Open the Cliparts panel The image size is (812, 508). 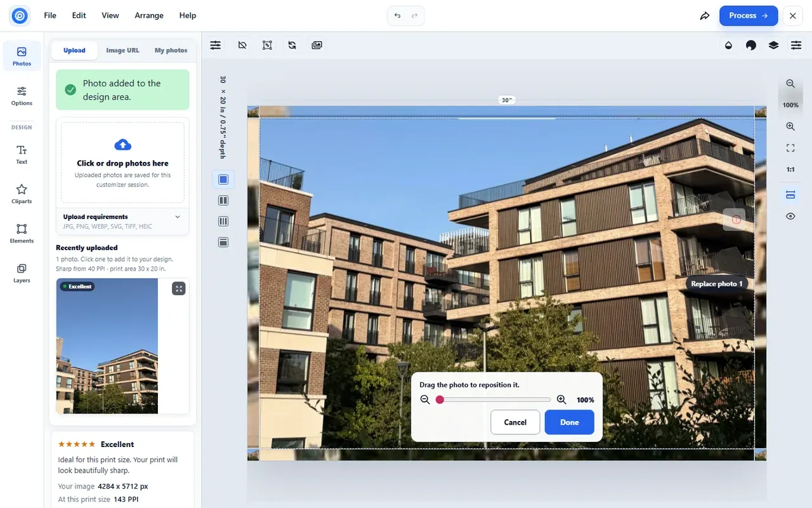pos(22,194)
